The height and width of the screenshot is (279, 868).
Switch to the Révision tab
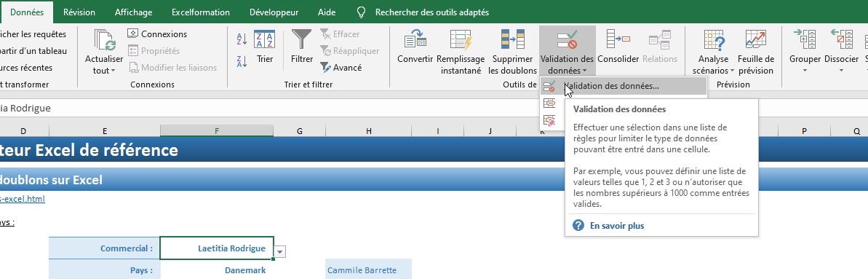click(x=79, y=12)
